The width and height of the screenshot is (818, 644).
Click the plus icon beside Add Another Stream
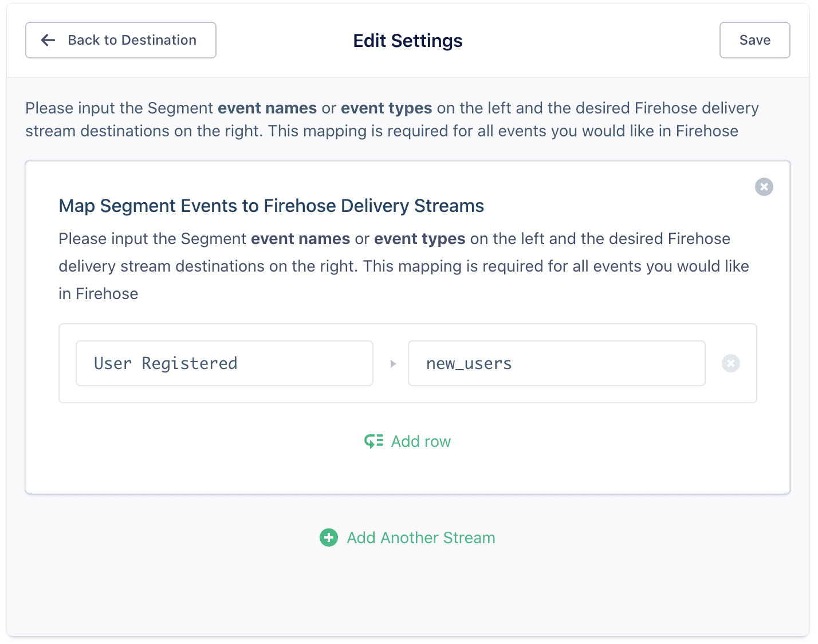click(x=328, y=537)
